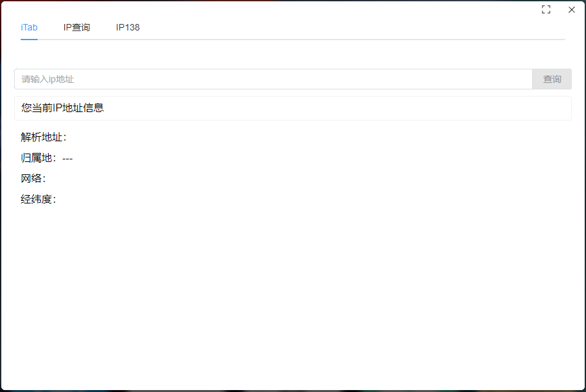Select the 归属地 label
The image size is (586, 392).
(38, 158)
